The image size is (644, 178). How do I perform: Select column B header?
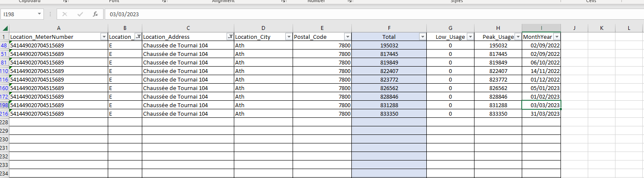coord(125,28)
